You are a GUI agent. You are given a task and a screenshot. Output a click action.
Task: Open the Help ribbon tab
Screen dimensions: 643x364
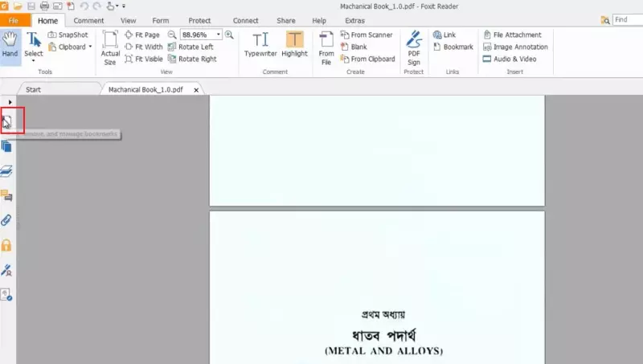[x=319, y=21]
